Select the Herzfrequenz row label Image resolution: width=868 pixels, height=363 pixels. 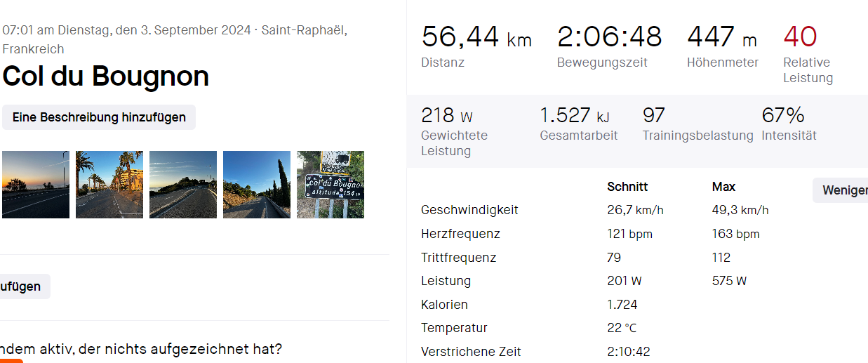click(460, 234)
